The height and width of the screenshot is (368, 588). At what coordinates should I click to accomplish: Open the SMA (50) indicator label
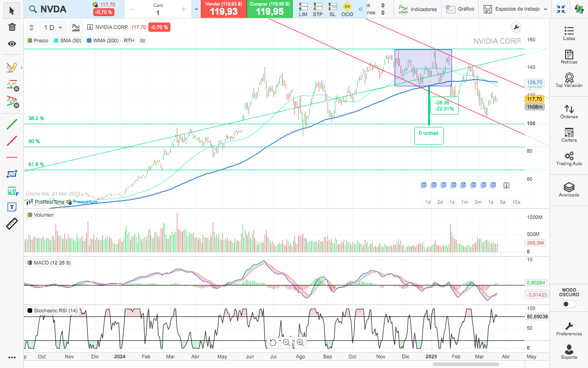(67, 40)
